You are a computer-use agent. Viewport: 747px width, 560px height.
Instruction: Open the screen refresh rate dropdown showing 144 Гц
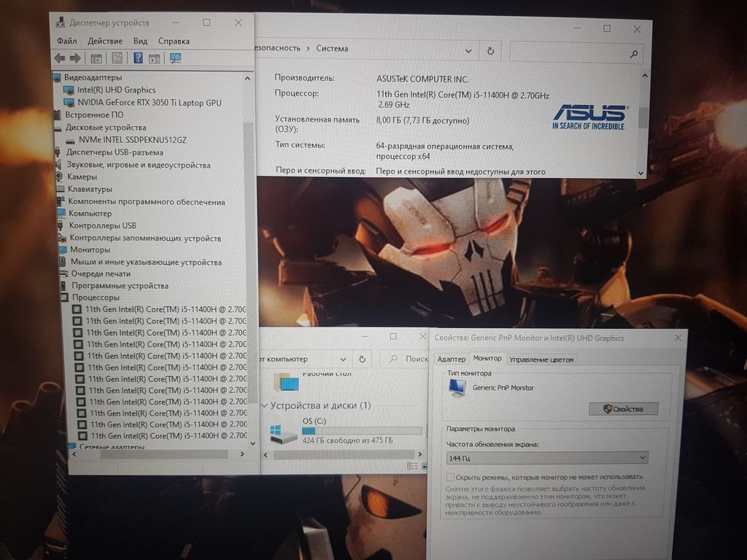pyautogui.click(x=546, y=458)
